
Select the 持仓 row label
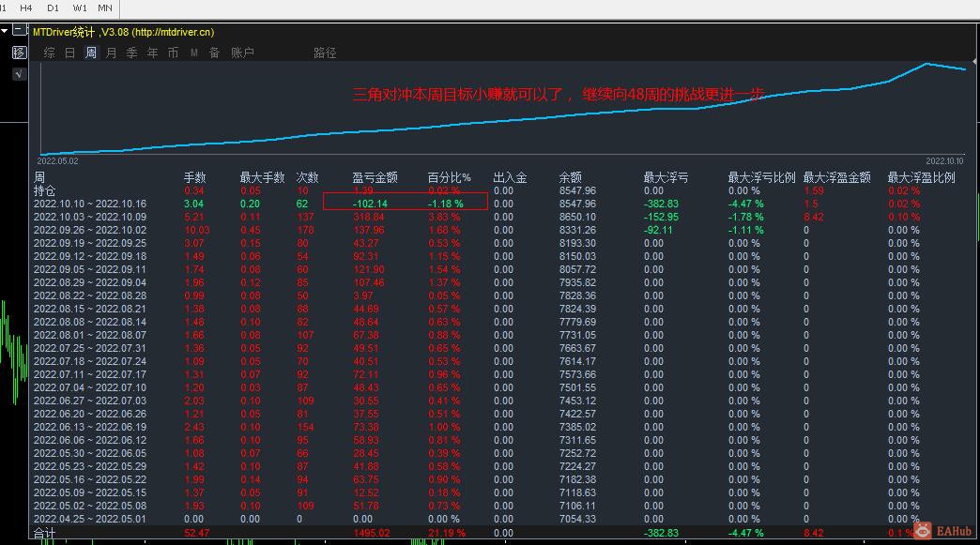pyautogui.click(x=44, y=190)
